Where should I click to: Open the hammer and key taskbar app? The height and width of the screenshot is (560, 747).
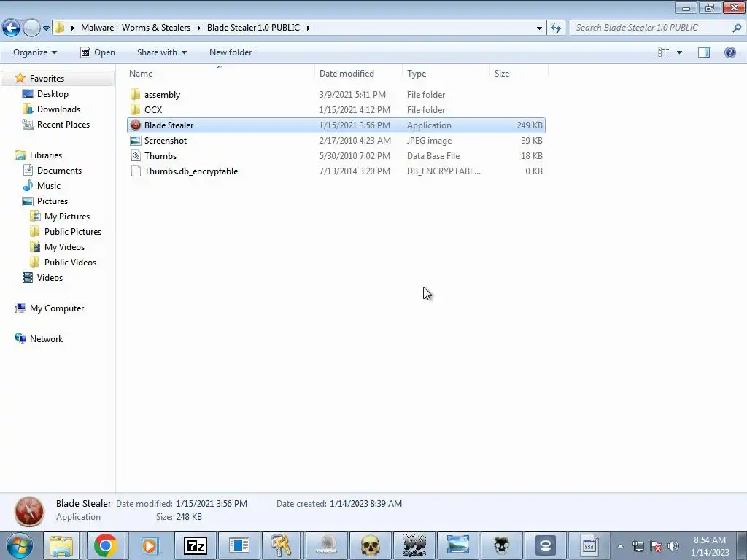[281, 545]
